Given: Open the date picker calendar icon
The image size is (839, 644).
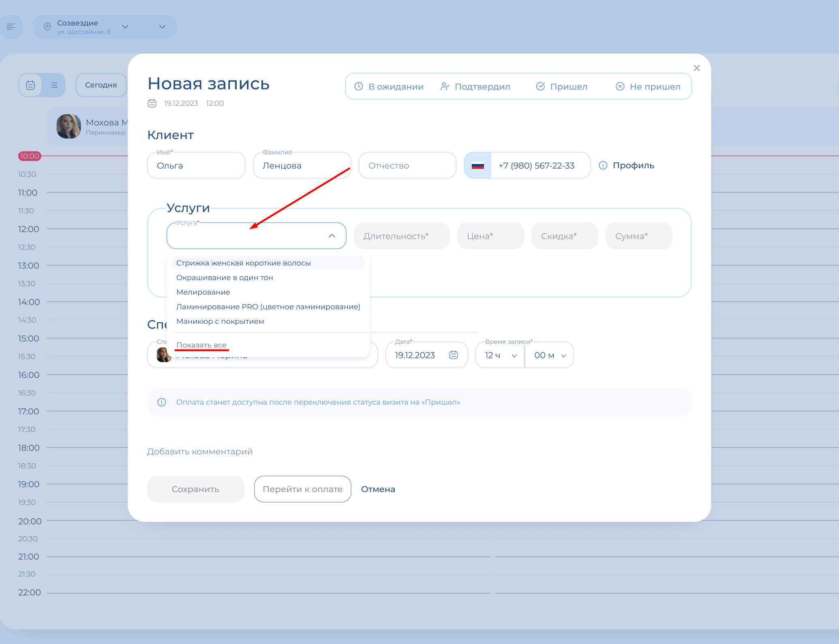Looking at the screenshot, I should (454, 355).
